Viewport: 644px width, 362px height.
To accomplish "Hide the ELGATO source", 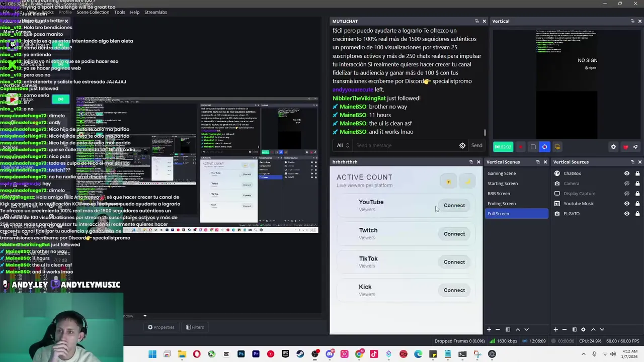I will pos(627,214).
